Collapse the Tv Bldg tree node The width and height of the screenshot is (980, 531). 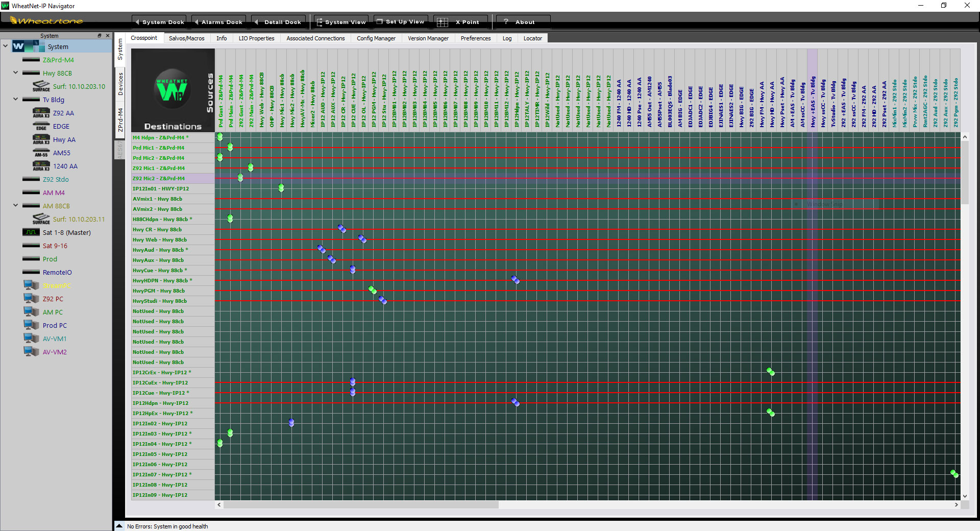click(x=15, y=99)
